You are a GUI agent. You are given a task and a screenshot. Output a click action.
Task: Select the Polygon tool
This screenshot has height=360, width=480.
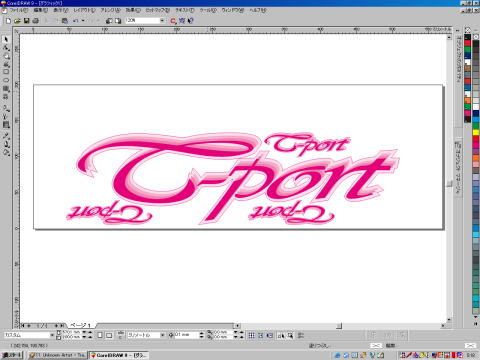[x=6, y=89]
